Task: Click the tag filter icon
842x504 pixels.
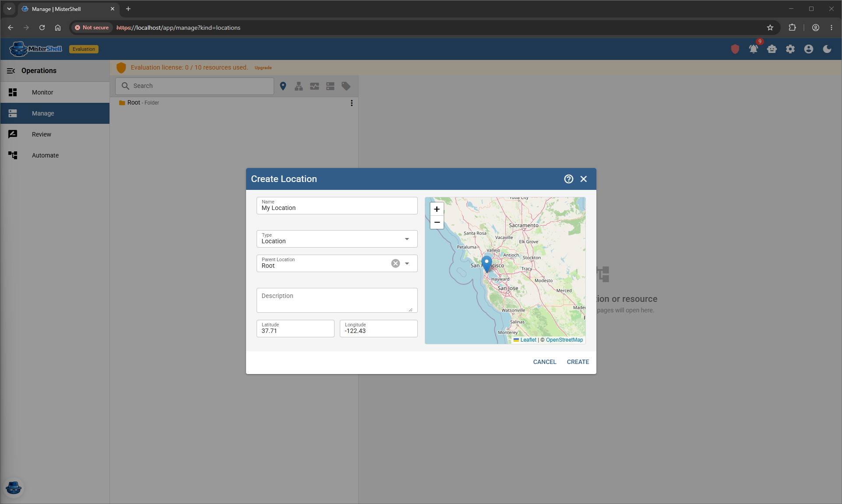Action: (x=346, y=86)
